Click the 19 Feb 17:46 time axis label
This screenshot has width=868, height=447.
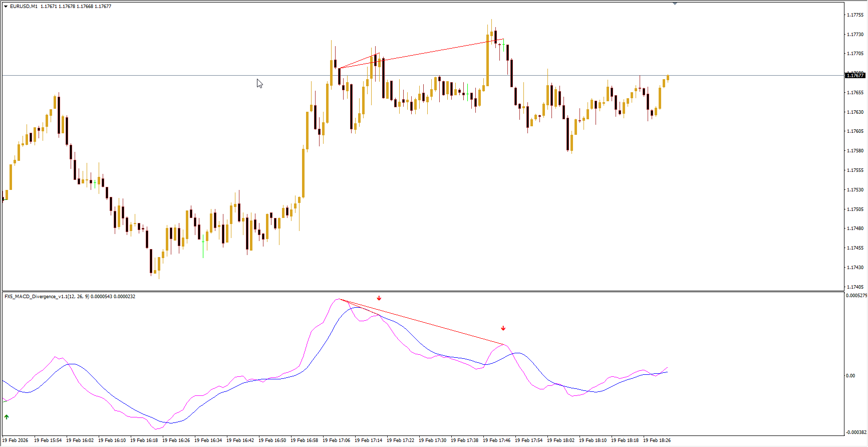tap(496, 440)
